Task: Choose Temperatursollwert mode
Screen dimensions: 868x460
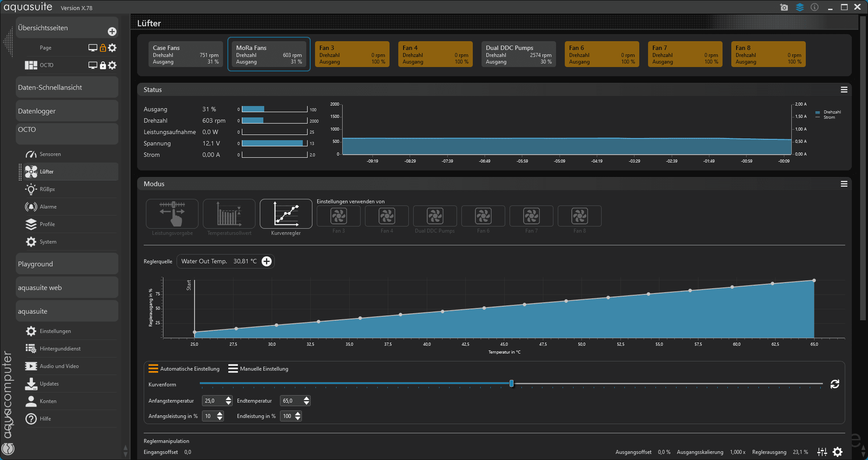Action: 229,214
